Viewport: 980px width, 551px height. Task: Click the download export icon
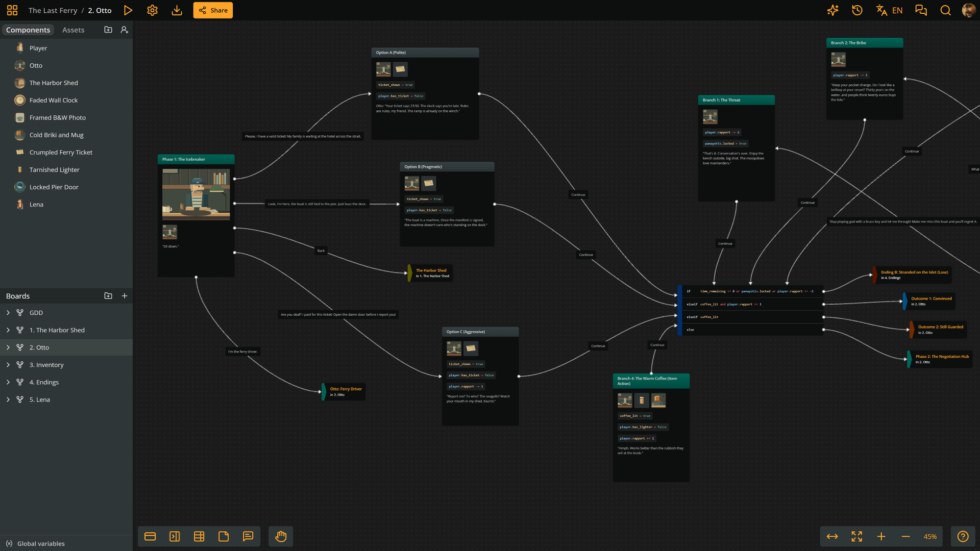[x=177, y=10]
